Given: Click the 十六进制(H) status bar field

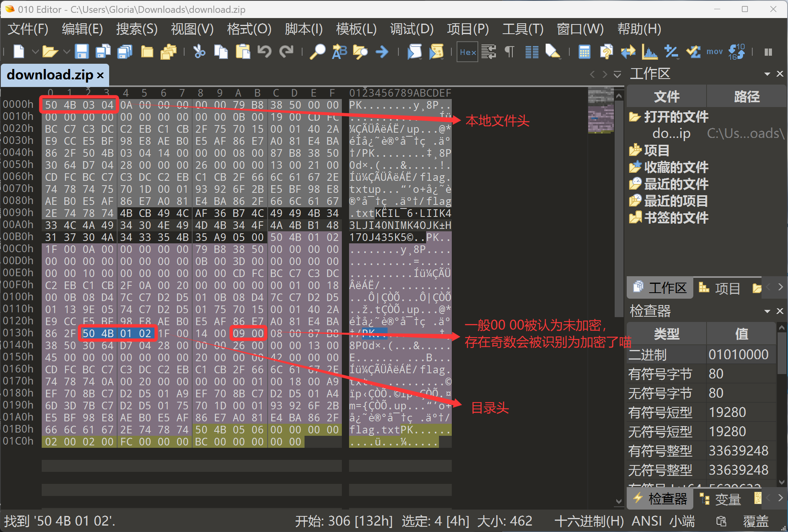Looking at the screenshot, I should coord(589,521).
